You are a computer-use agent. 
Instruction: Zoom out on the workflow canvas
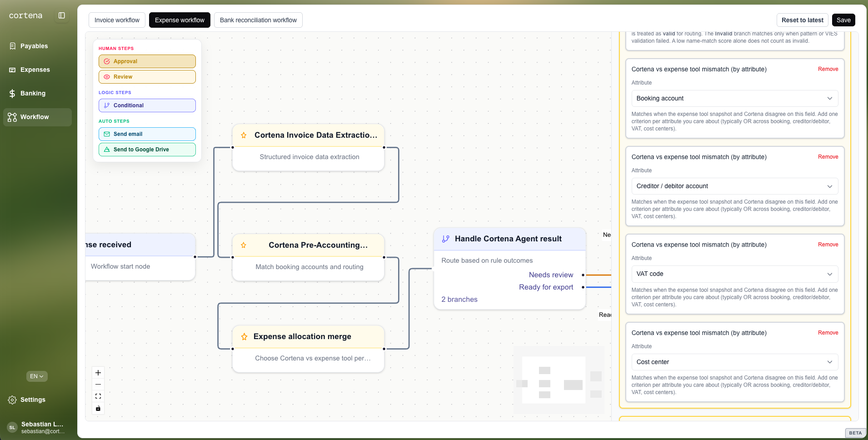(x=98, y=385)
